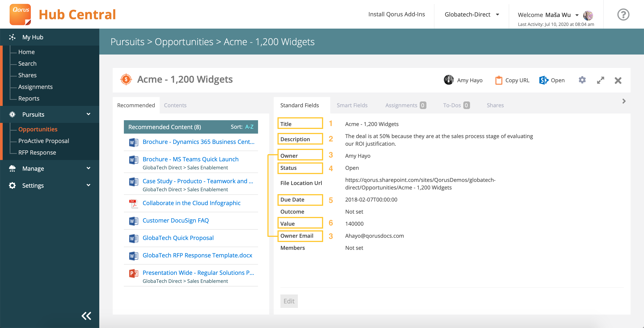Switch to the Contents tab

click(x=175, y=105)
